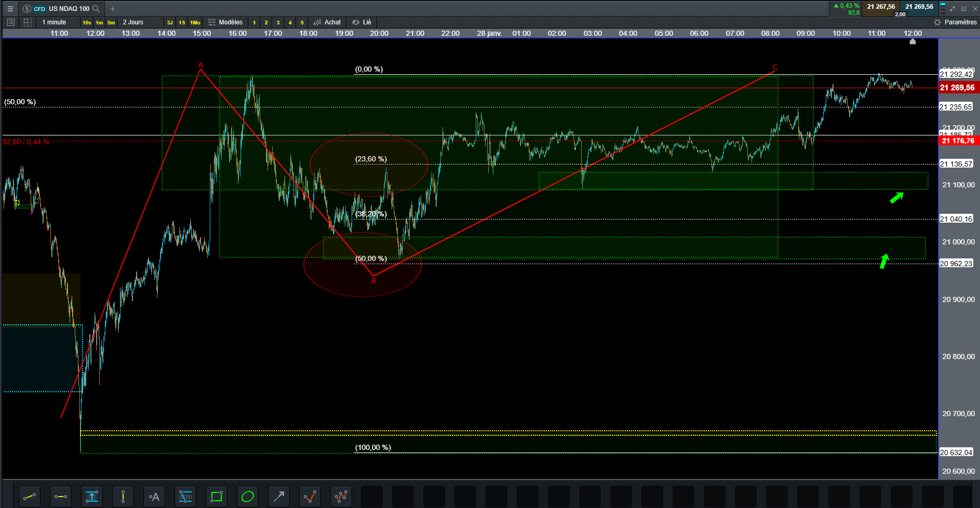
Task: Choose the text annotation tool
Action: (154, 497)
